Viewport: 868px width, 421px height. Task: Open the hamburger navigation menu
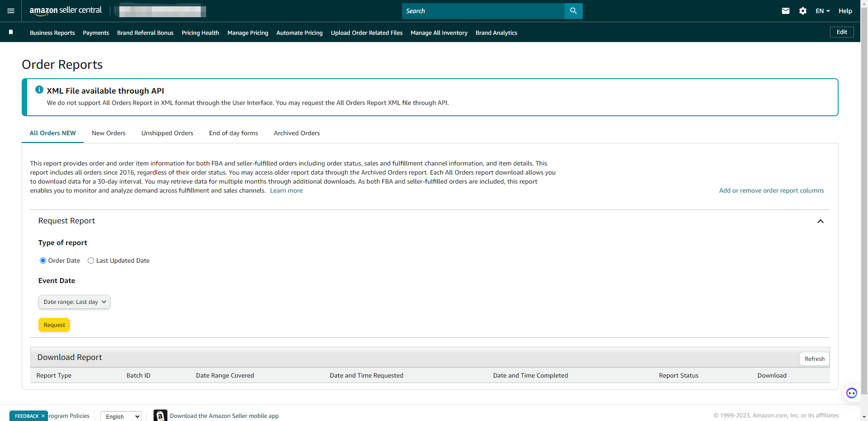click(11, 11)
